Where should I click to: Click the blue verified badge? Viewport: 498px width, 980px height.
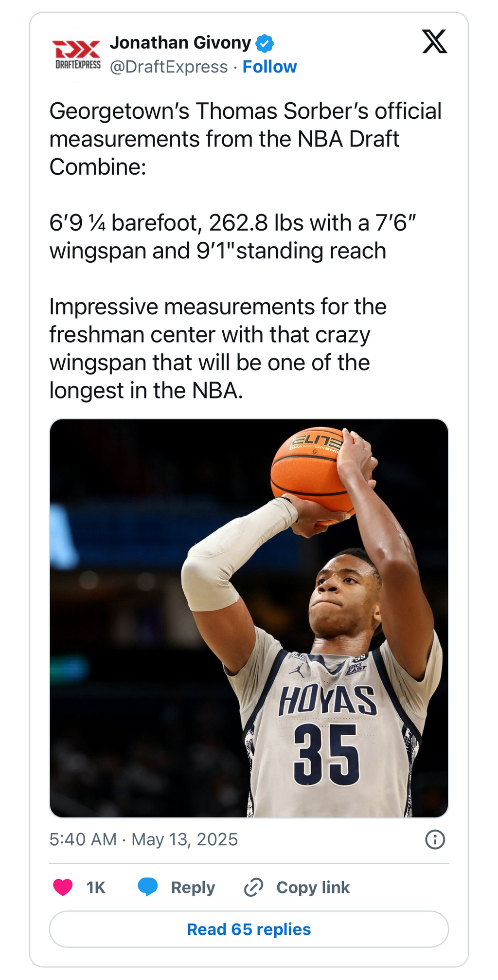265,43
